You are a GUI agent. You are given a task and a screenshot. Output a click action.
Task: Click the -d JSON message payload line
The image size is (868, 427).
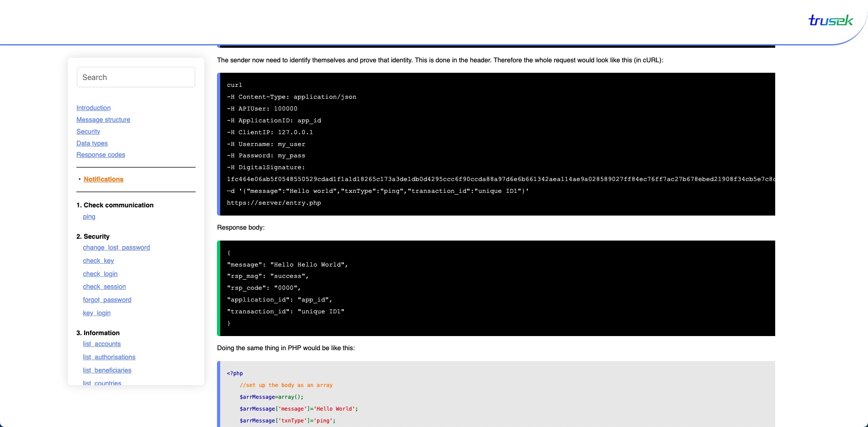[378, 191]
